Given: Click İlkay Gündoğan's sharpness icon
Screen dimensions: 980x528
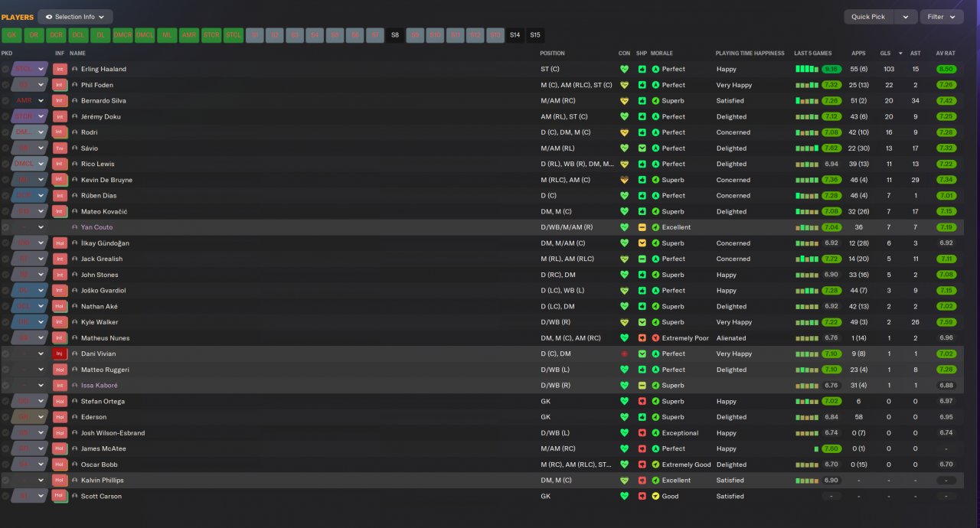Looking at the screenshot, I should click(642, 243).
